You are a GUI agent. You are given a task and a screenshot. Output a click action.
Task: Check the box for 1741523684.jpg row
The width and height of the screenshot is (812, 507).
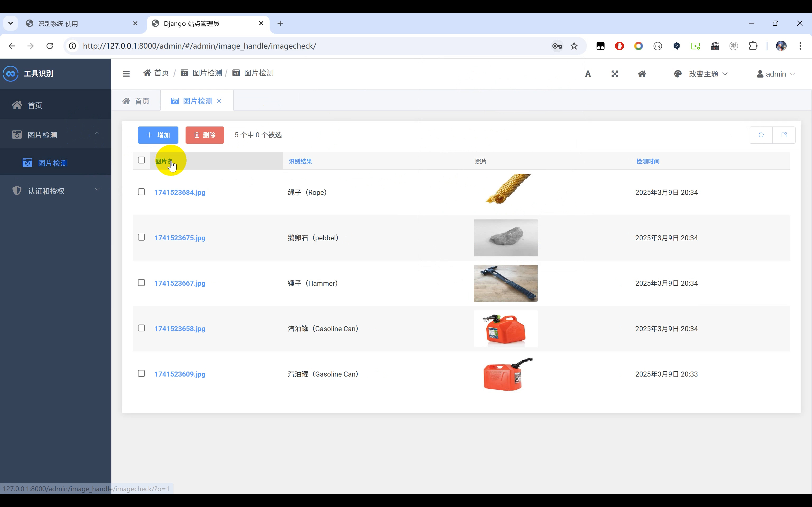(141, 192)
